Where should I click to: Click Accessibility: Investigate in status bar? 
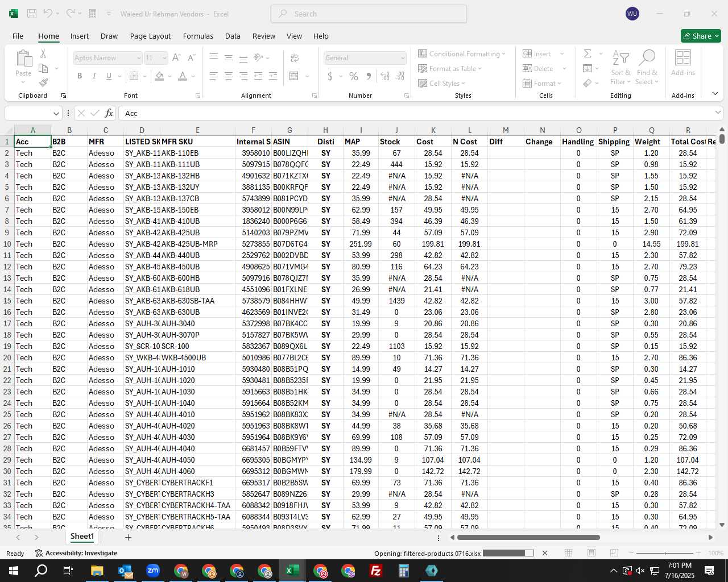[x=76, y=553]
